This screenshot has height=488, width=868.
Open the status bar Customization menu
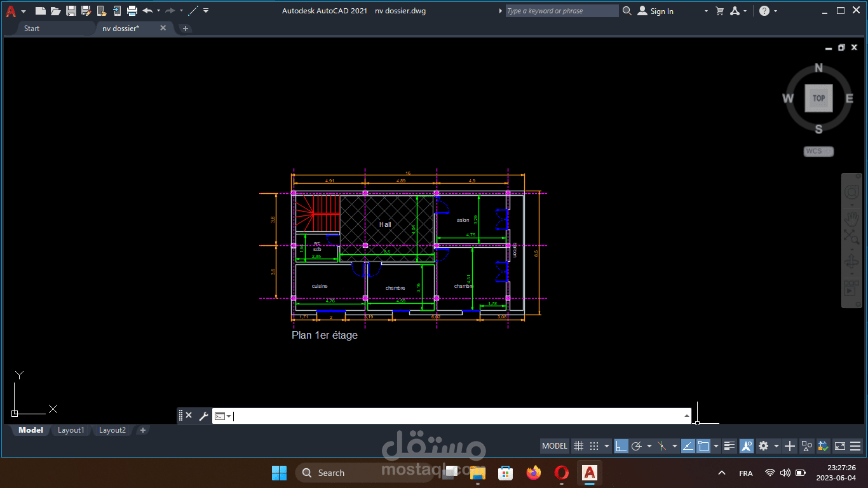[x=855, y=446]
